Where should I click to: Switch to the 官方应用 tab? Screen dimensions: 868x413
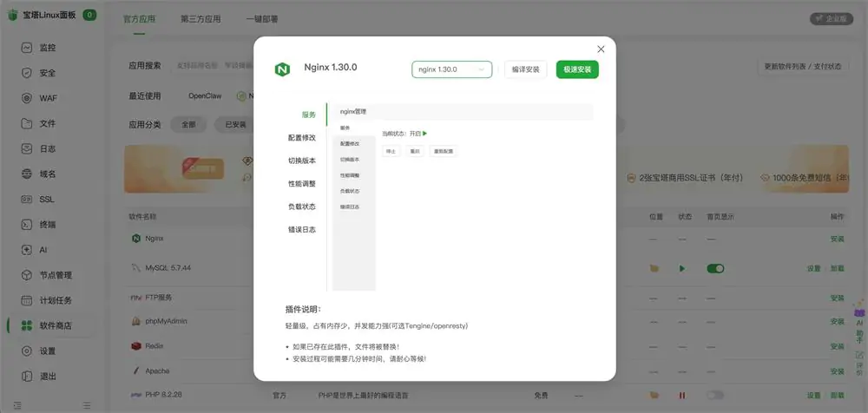[139, 19]
